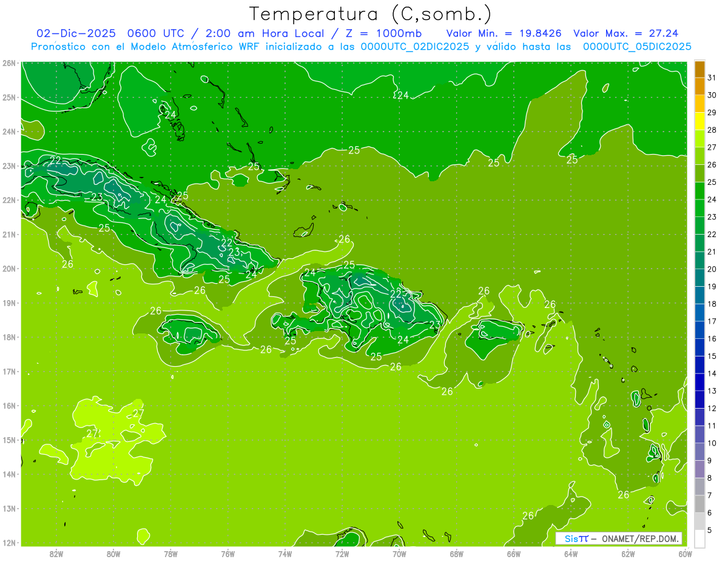Click the "78W" longitude axis label
The width and height of the screenshot is (728, 562).
170,554
